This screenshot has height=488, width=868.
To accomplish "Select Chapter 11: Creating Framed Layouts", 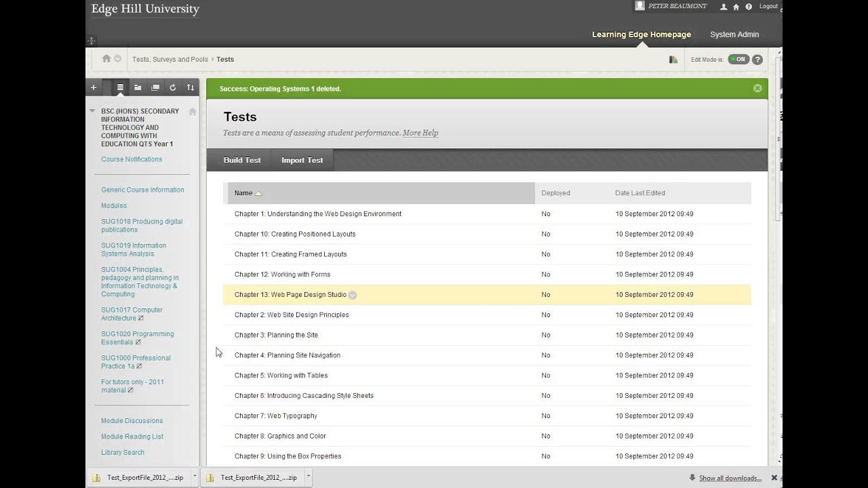I will coord(291,254).
